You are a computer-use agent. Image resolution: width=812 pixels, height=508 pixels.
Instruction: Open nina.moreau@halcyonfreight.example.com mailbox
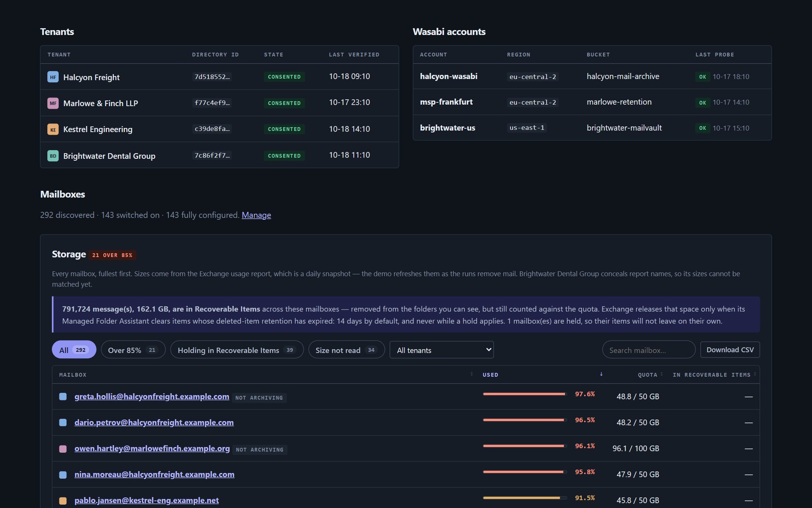pos(155,475)
